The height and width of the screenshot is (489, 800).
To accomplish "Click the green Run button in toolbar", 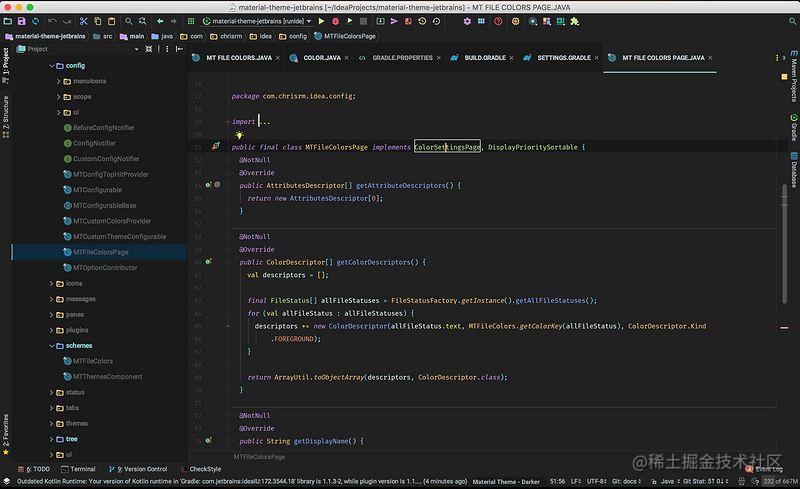I will (x=321, y=21).
